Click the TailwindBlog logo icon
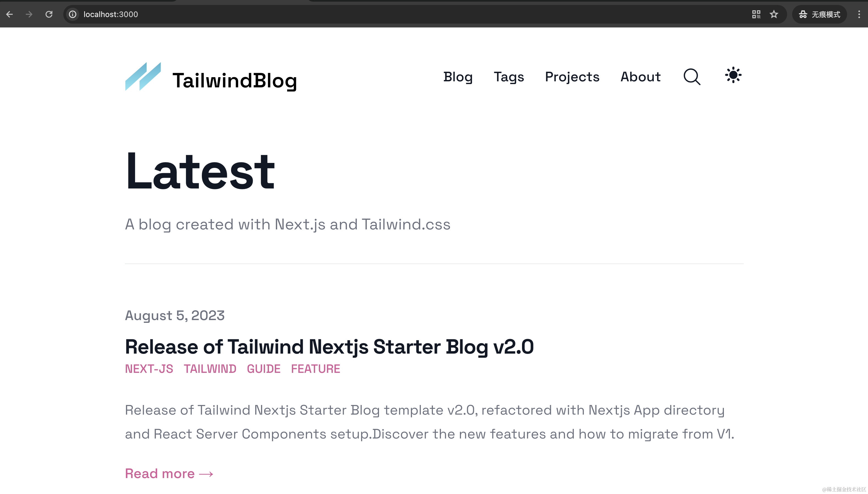This screenshot has height=494, width=868. [x=143, y=77]
